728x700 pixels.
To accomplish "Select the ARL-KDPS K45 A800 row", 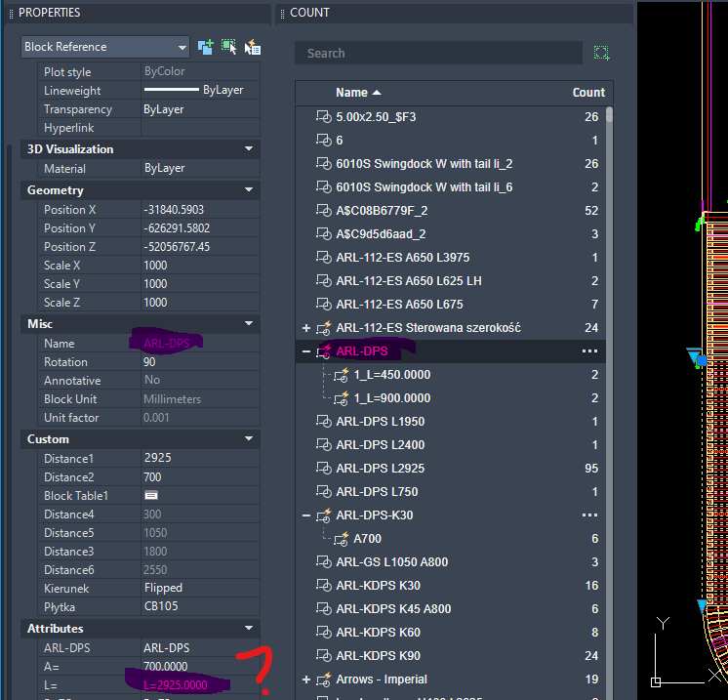I will [x=450, y=609].
